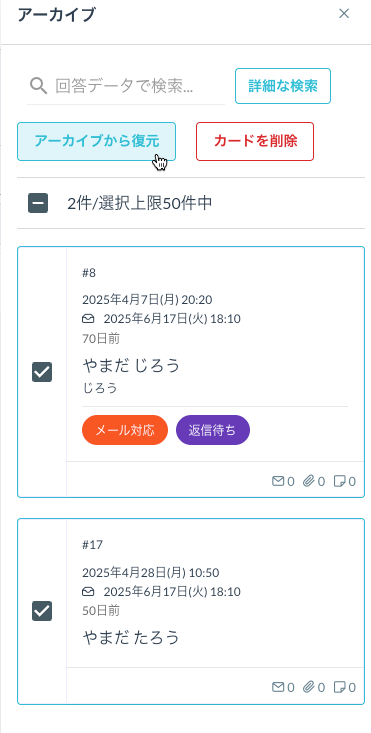Click the メール対応 orange tag
371x733 pixels.
point(125,430)
